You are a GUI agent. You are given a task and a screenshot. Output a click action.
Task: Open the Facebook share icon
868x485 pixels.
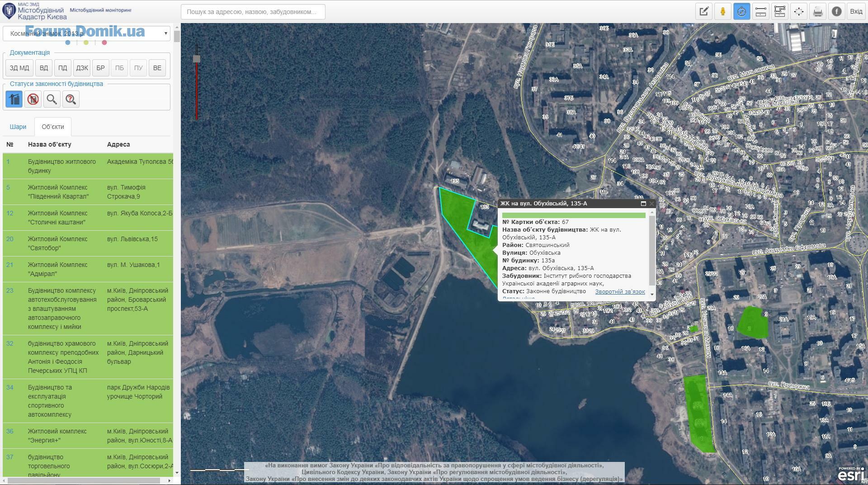(x=836, y=11)
